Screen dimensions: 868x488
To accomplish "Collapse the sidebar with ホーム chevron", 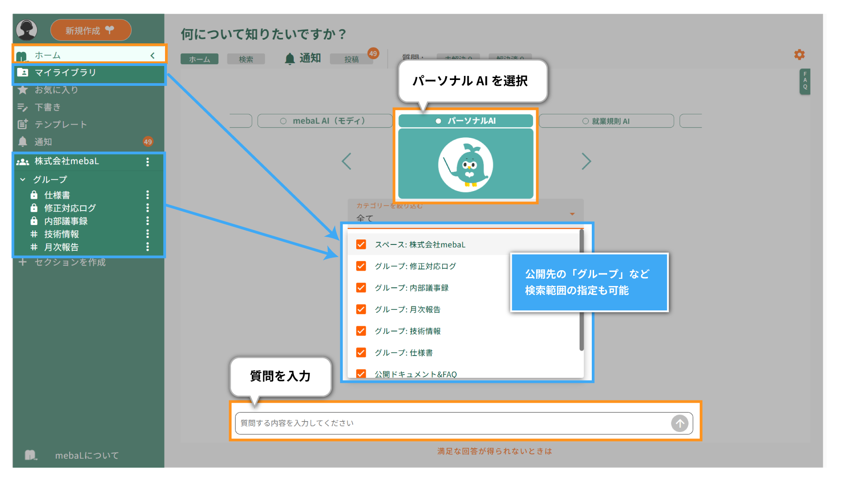I will coord(153,56).
